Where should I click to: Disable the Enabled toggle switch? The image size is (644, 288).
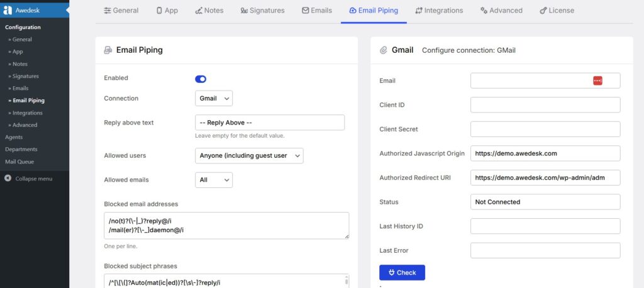click(201, 79)
